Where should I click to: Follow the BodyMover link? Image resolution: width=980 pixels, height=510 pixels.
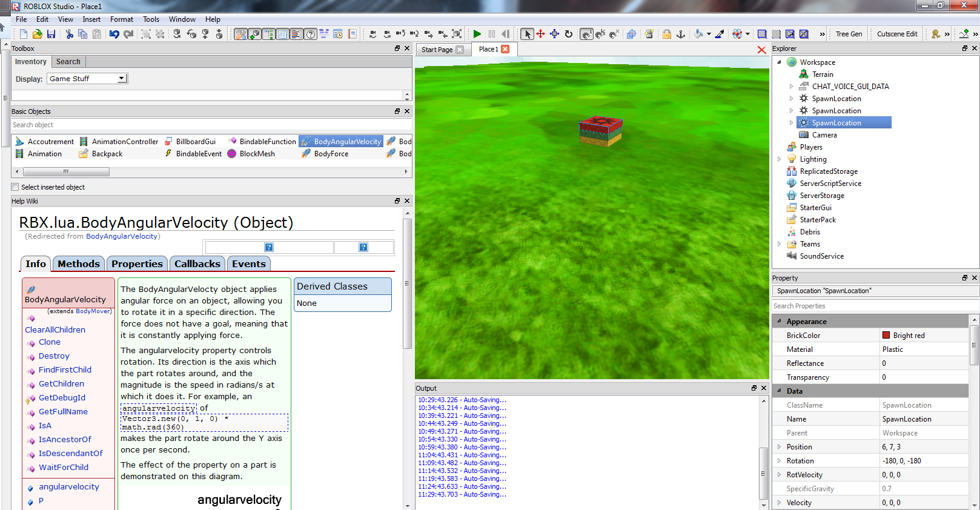[93, 311]
